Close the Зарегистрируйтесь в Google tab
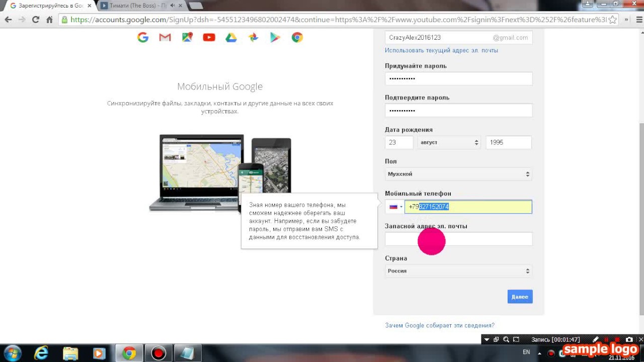 [89, 6]
